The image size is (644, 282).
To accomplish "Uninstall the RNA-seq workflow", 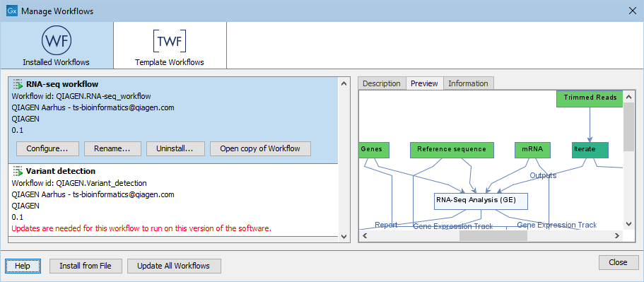I will (175, 148).
